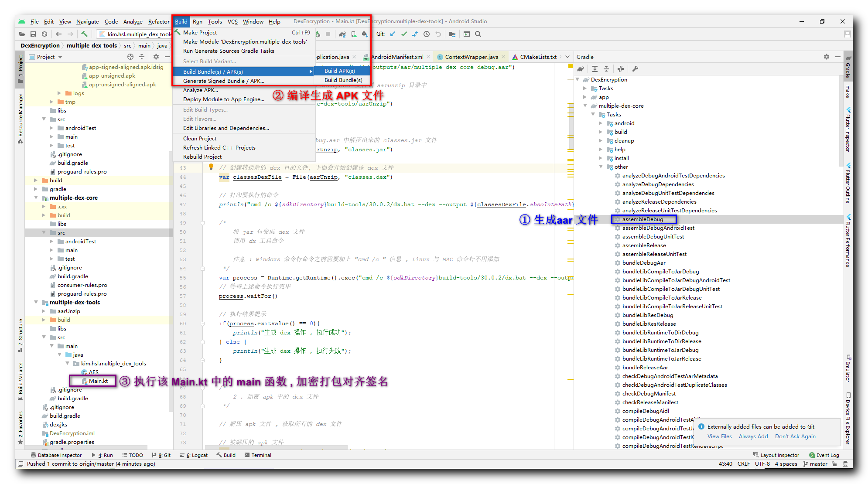This screenshot has height=484, width=868.
Task: Click the Git Update Project arrow
Action: click(x=393, y=34)
